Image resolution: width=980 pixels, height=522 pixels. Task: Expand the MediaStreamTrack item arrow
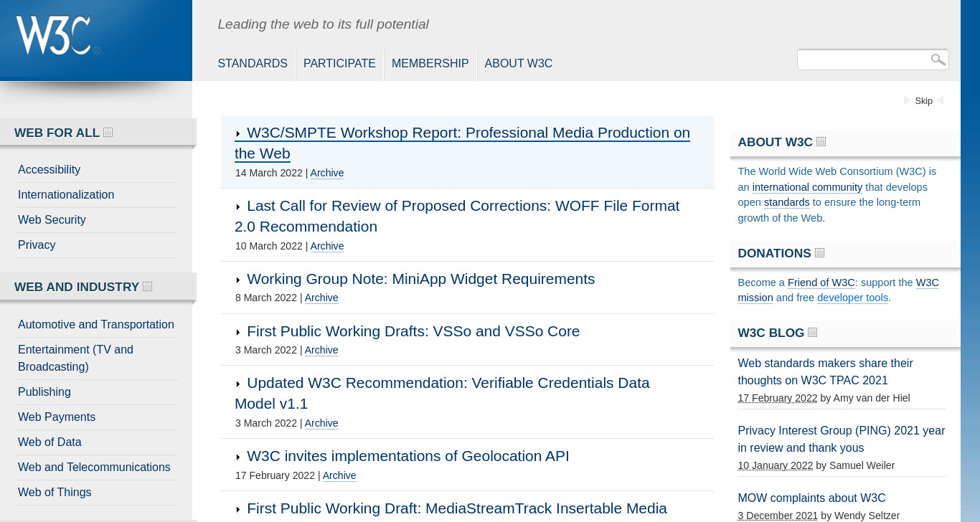point(238,510)
